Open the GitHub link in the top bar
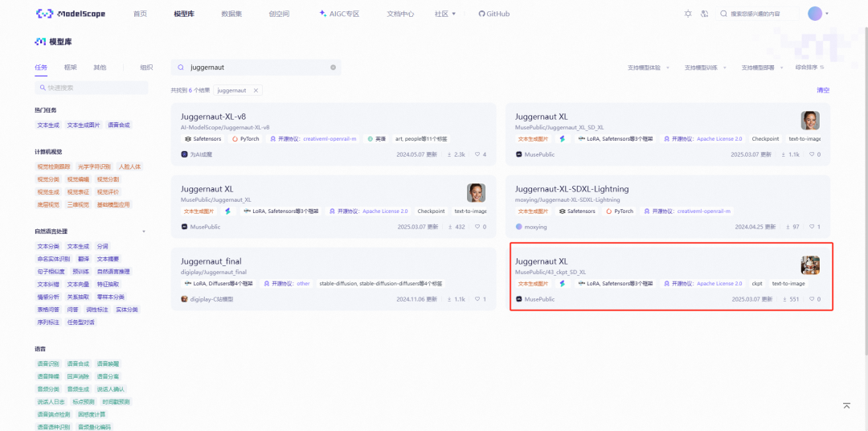 click(493, 14)
